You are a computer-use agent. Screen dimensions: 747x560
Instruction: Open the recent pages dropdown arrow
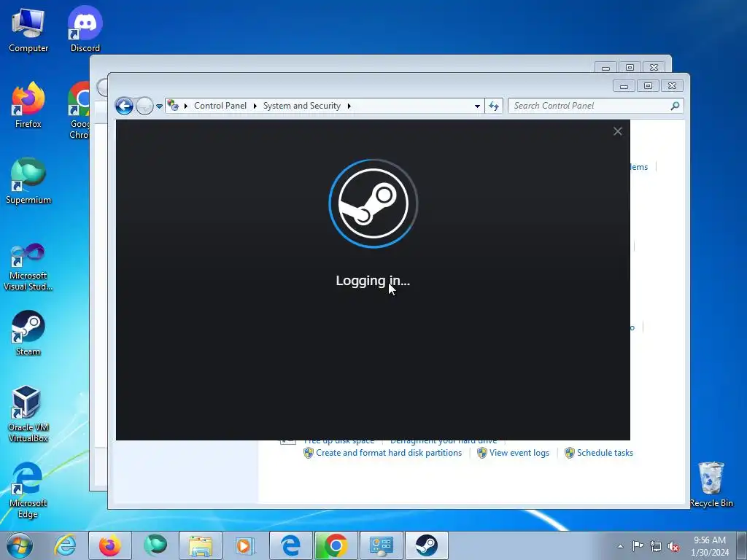pos(159,106)
